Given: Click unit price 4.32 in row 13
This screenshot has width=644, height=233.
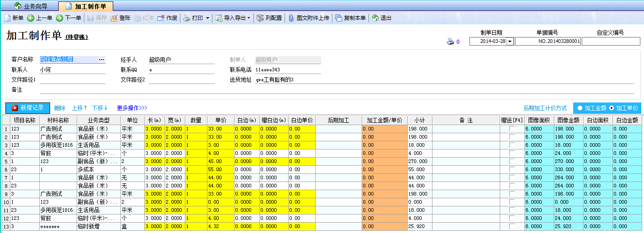Looking at the screenshot, I should pyautogui.click(x=221, y=226).
